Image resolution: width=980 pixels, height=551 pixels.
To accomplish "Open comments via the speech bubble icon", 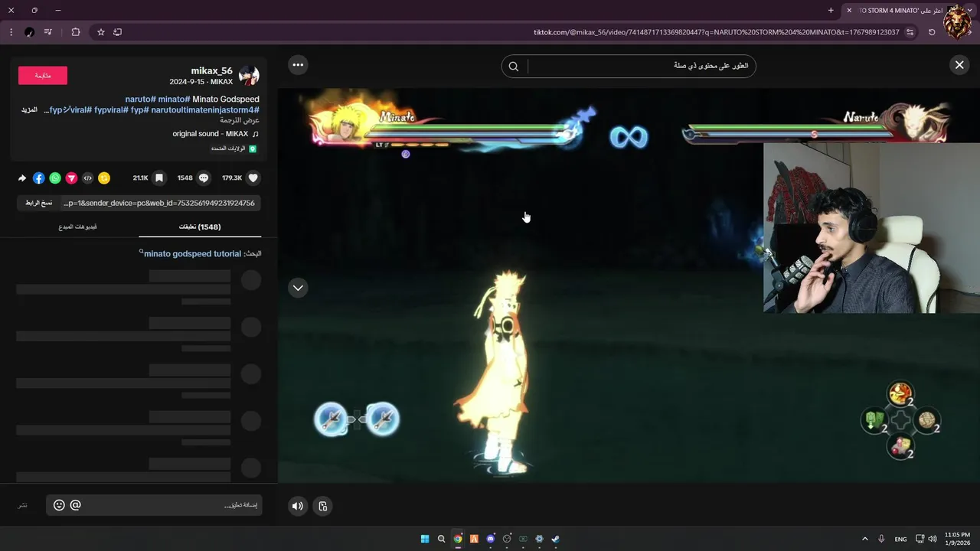I will (204, 178).
